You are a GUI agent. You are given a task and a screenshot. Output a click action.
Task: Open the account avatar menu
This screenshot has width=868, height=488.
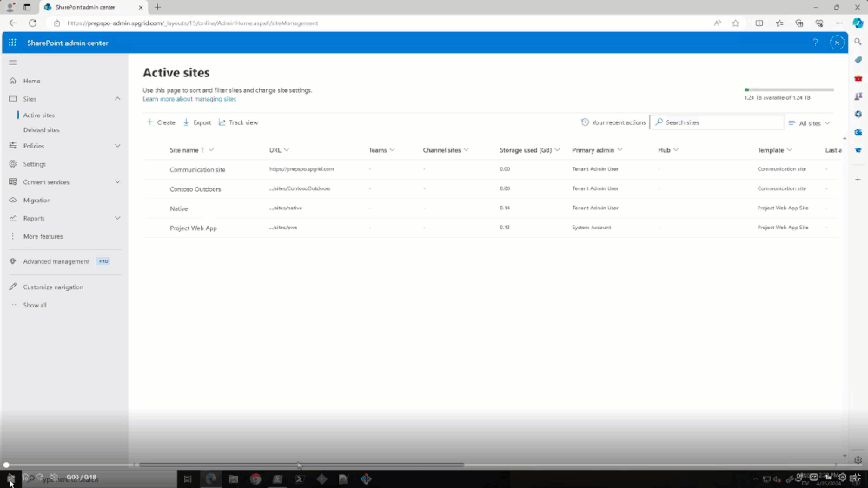pos(837,43)
